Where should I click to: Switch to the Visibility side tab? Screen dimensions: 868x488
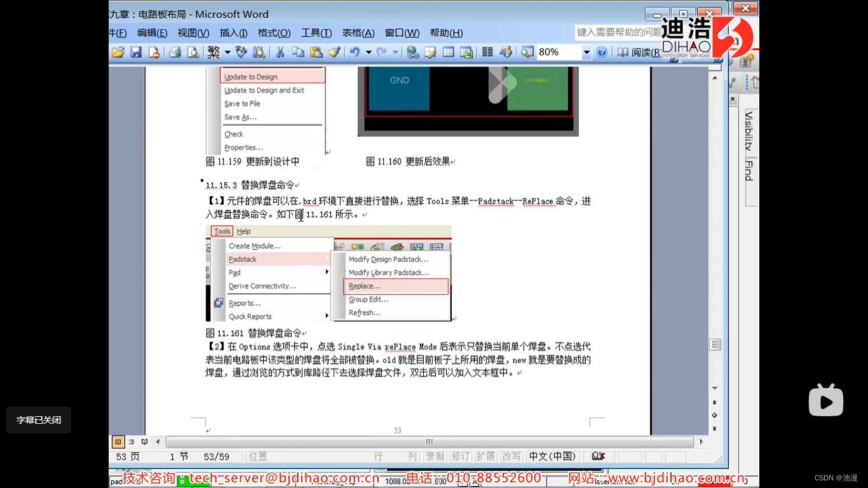750,130
